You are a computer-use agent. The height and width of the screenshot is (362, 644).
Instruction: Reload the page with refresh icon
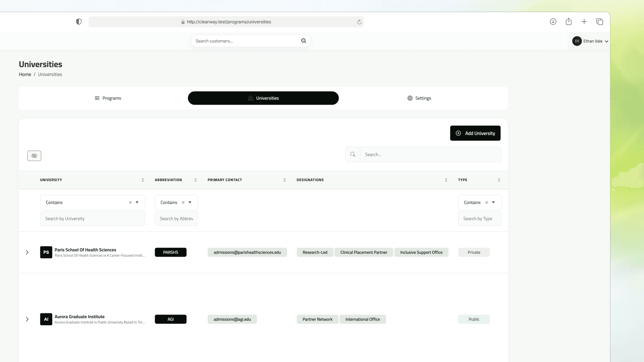pos(359,22)
